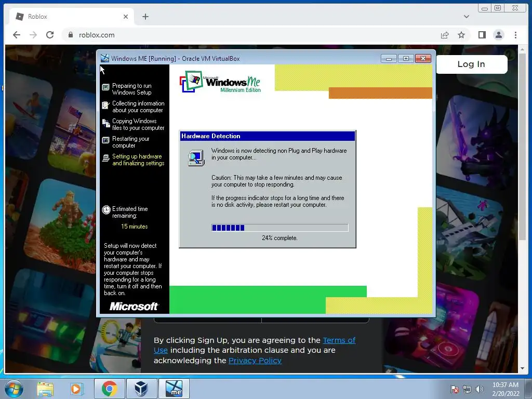Click the page vertical scrollbar thumb

[x=523, y=146]
